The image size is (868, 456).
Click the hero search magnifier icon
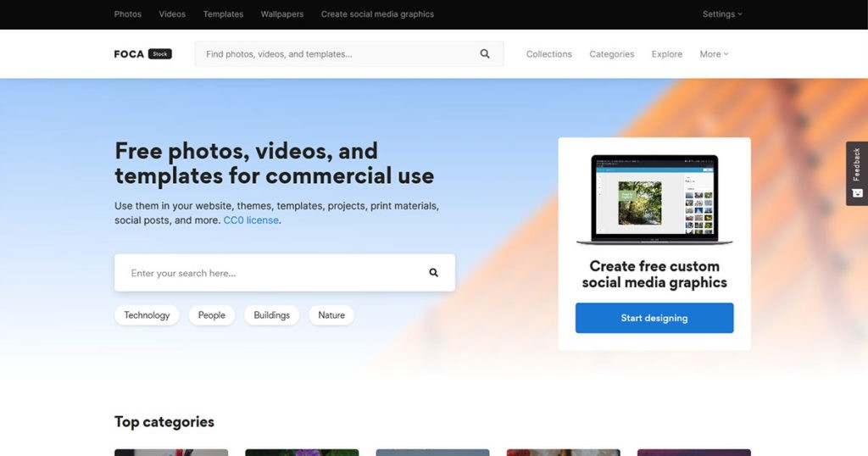(433, 273)
